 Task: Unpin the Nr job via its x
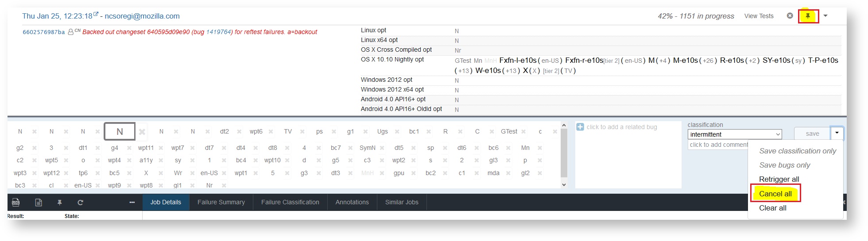[x=224, y=186]
